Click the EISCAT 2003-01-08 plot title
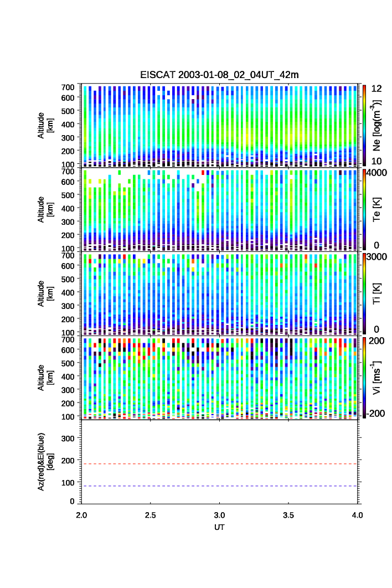The height and width of the screenshot is (588, 392). tap(220, 75)
